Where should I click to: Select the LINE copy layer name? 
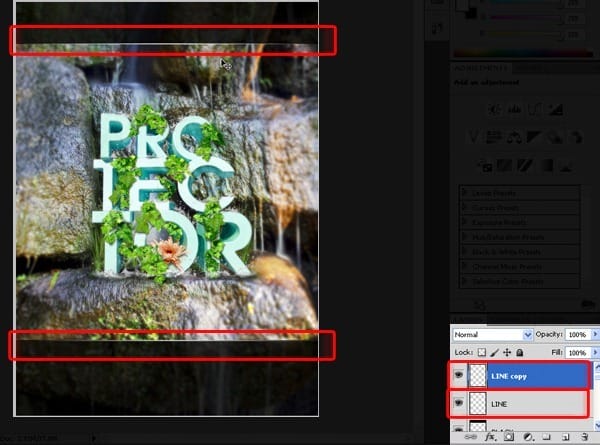[x=509, y=377]
